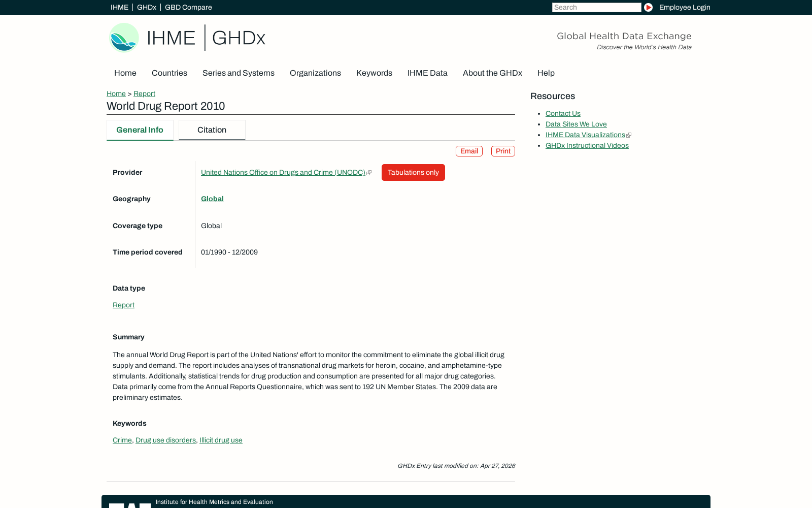
Task: Click the Email button
Action: coord(469,151)
